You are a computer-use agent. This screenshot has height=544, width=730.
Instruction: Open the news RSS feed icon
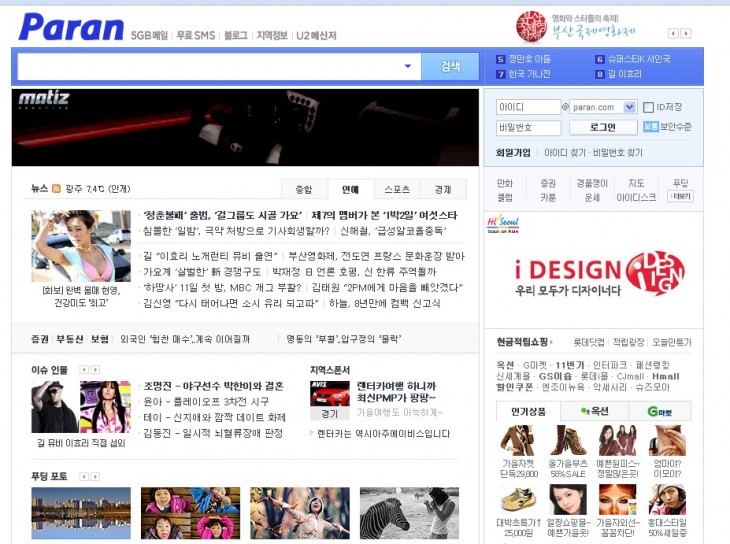point(57,189)
